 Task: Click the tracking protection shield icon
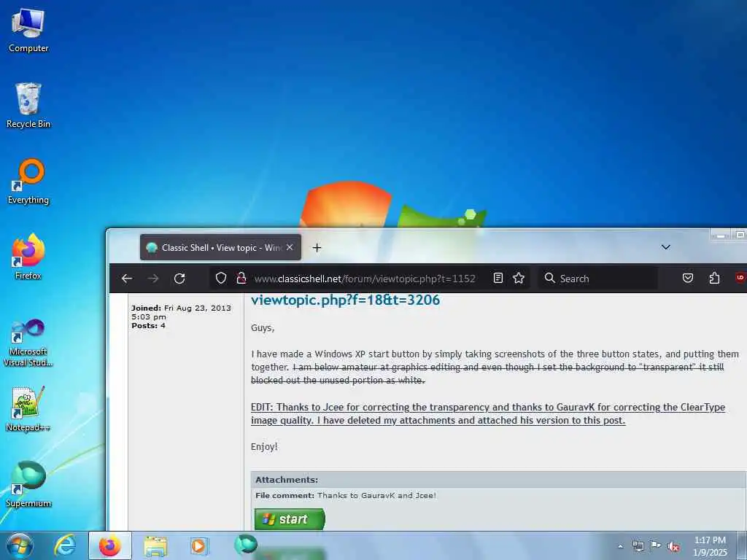coord(220,278)
